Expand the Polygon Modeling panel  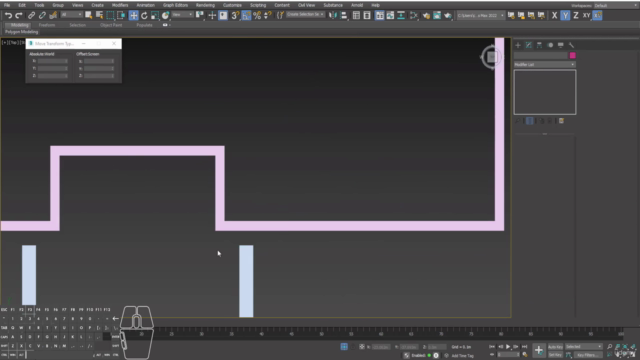[22, 32]
